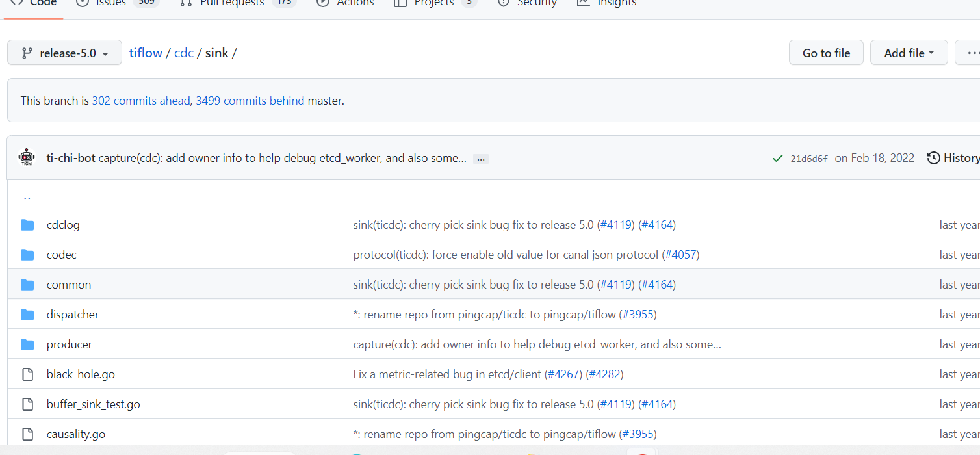Expand the Add file dropdown

click(x=909, y=53)
